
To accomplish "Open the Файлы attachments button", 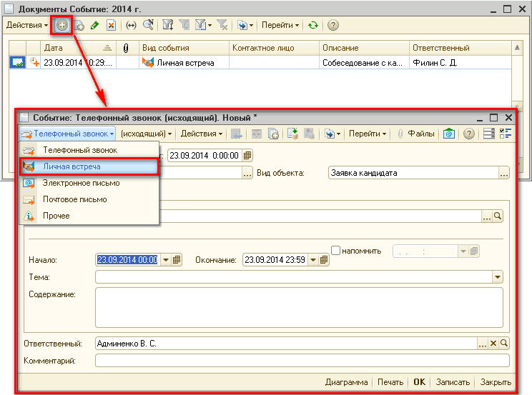I will (416, 134).
